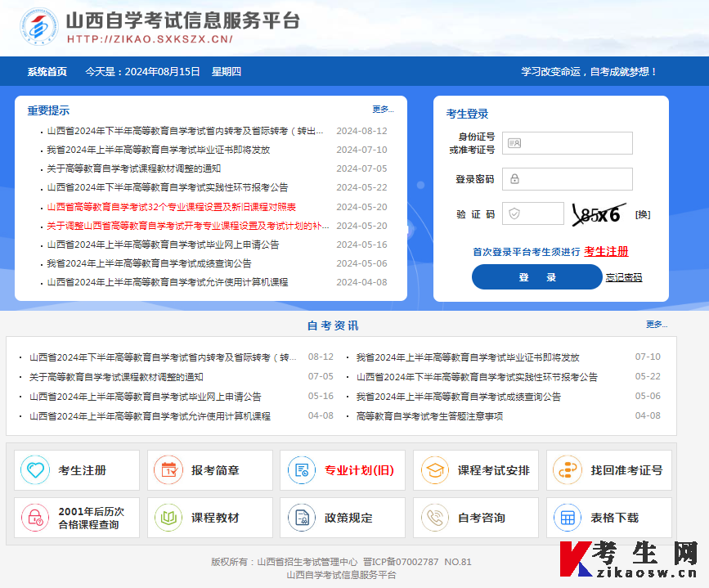This screenshot has height=588, width=709.
Task: Click the 考生注册 heart icon panel
Action: pos(34,469)
